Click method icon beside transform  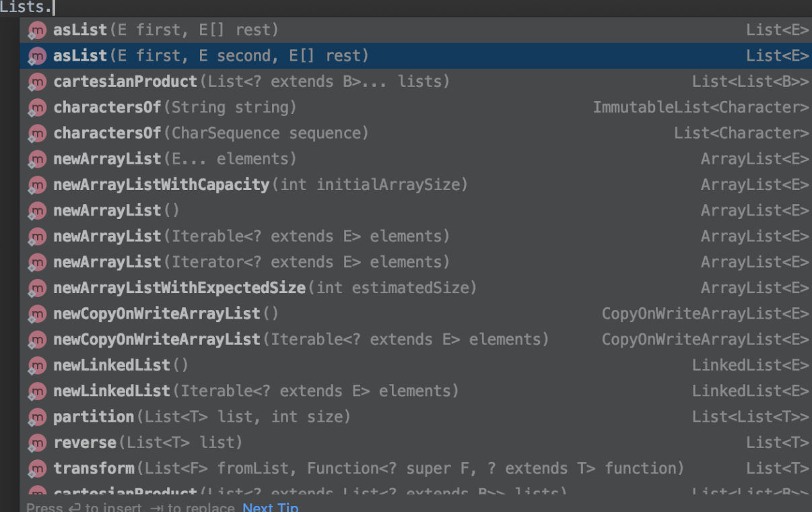tap(37, 469)
